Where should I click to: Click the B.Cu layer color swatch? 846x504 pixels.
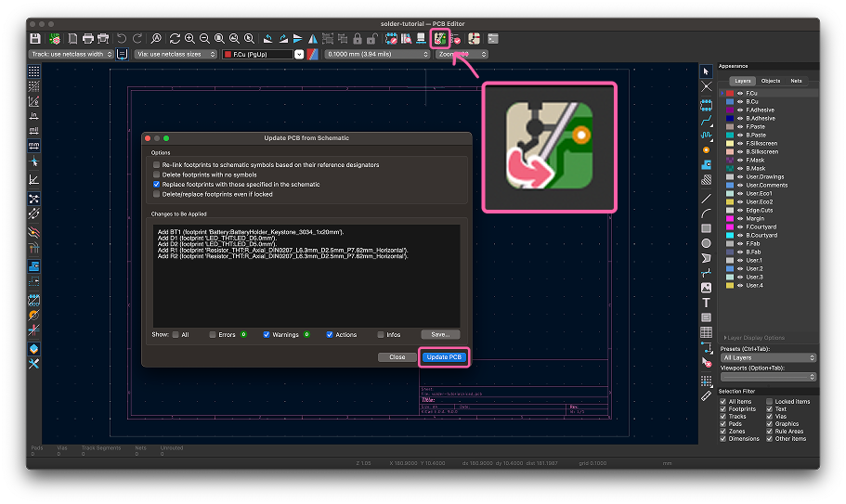pos(730,101)
